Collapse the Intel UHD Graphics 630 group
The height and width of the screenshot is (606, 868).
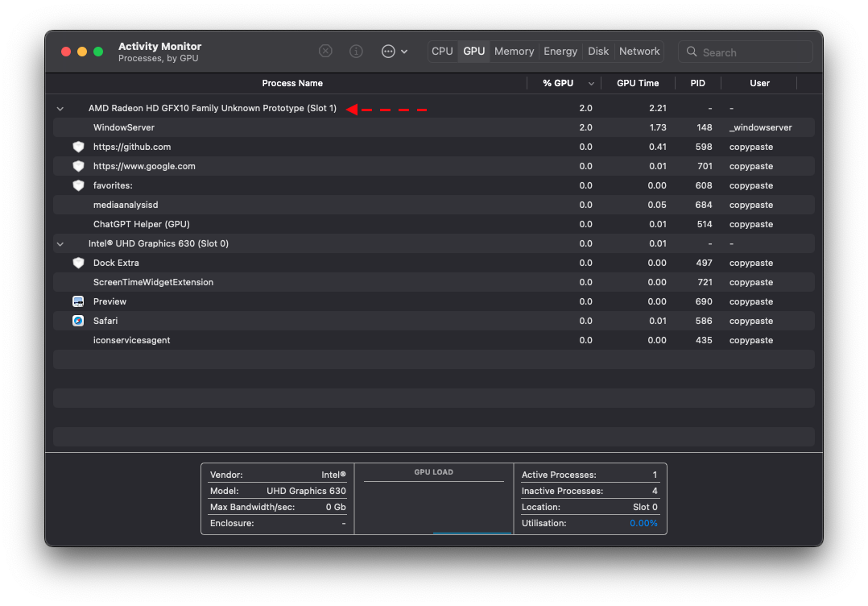60,243
